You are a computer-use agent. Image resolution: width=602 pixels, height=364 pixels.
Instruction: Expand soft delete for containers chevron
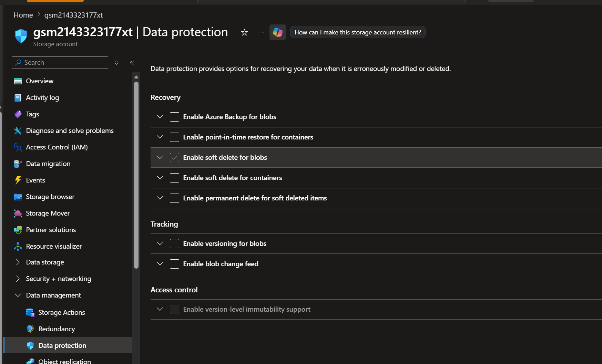(160, 178)
